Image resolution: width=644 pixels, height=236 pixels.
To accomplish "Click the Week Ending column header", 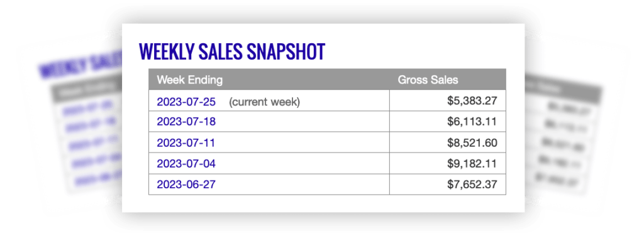I will coord(190,80).
